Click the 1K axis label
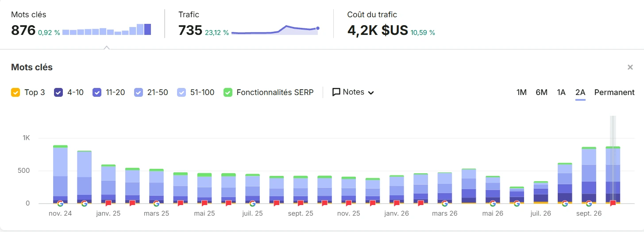644x232 pixels. click(x=26, y=138)
